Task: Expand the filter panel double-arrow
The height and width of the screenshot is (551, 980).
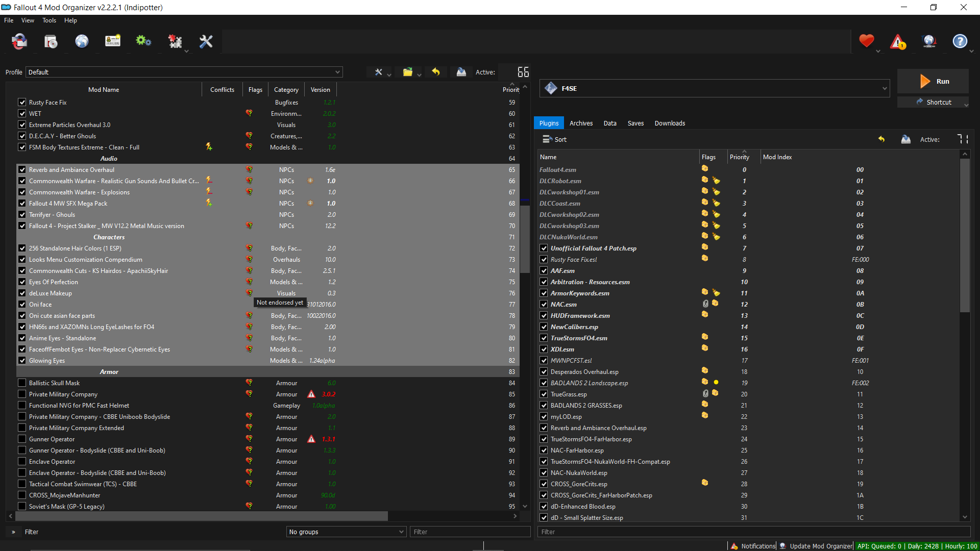Action: coord(13,532)
